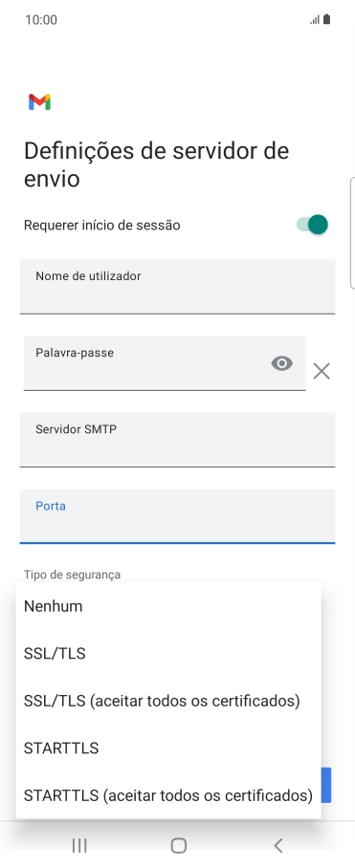
Task: Select Nenhum security type
Action: click(x=168, y=606)
